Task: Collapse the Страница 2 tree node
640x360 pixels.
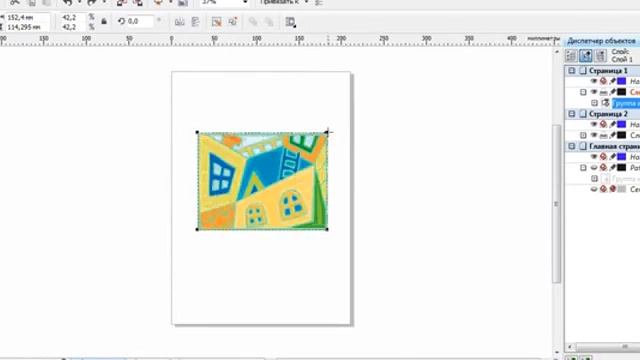Action: pos(572,113)
